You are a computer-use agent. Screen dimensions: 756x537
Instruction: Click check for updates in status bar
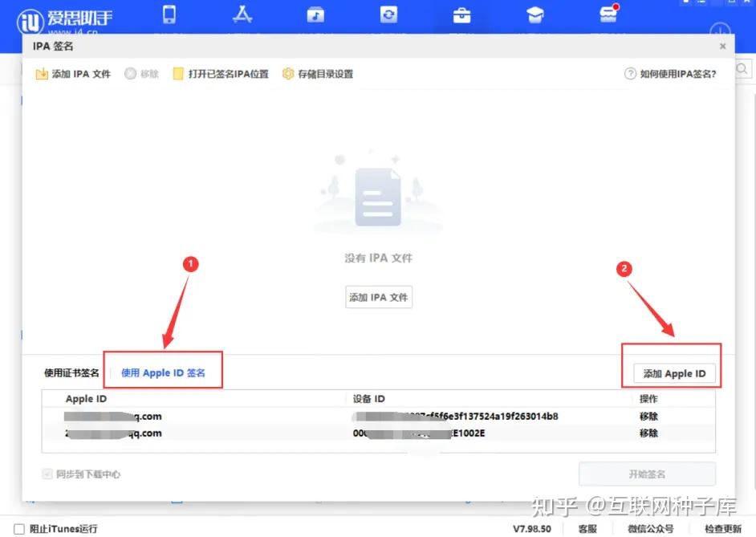(723, 529)
